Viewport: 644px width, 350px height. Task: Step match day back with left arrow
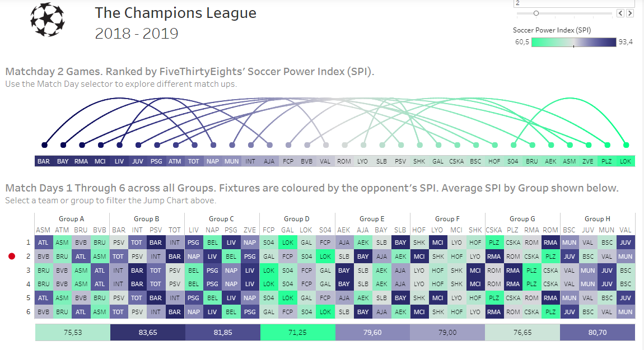(620, 13)
